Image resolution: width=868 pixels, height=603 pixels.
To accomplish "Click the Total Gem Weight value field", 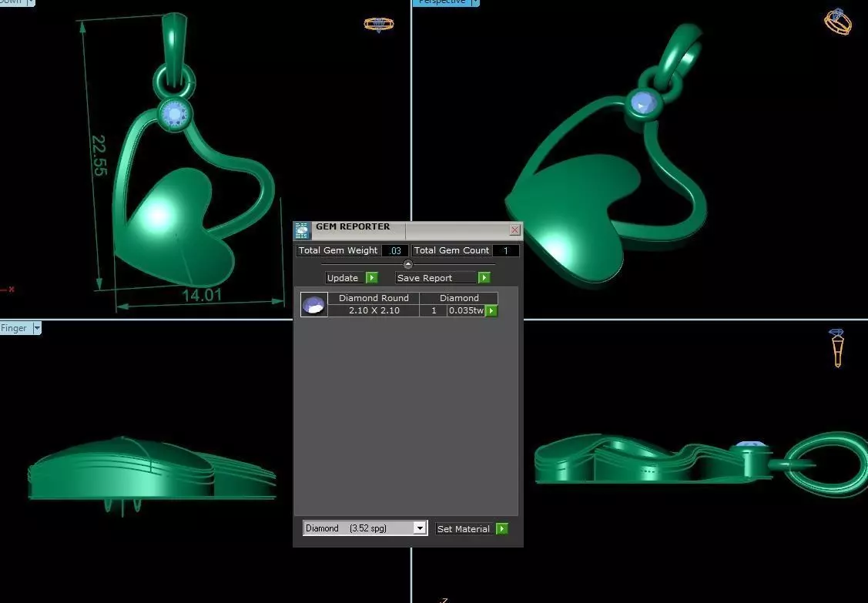I will click(x=395, y=251).
